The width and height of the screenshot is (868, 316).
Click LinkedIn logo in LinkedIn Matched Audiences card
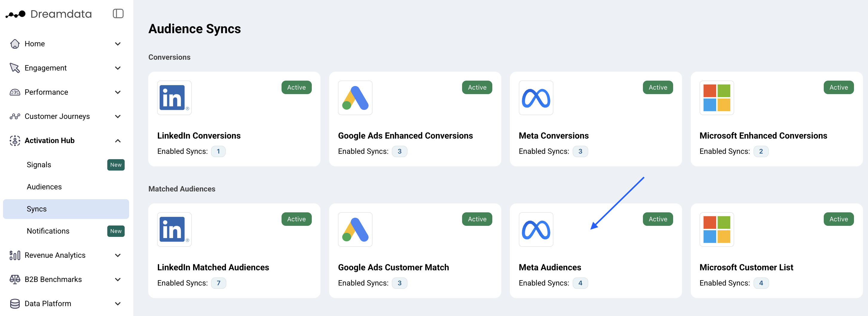click(174, 229)
